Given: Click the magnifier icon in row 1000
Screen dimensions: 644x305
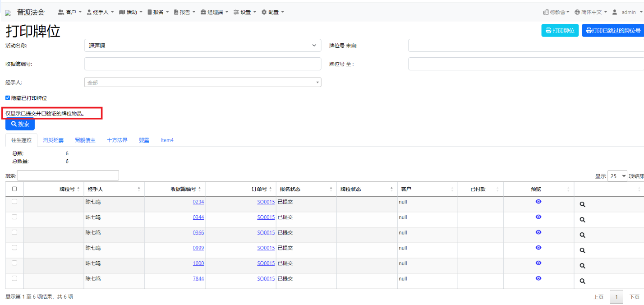Looking at the screenshot, I should click(x=582, y=266).
